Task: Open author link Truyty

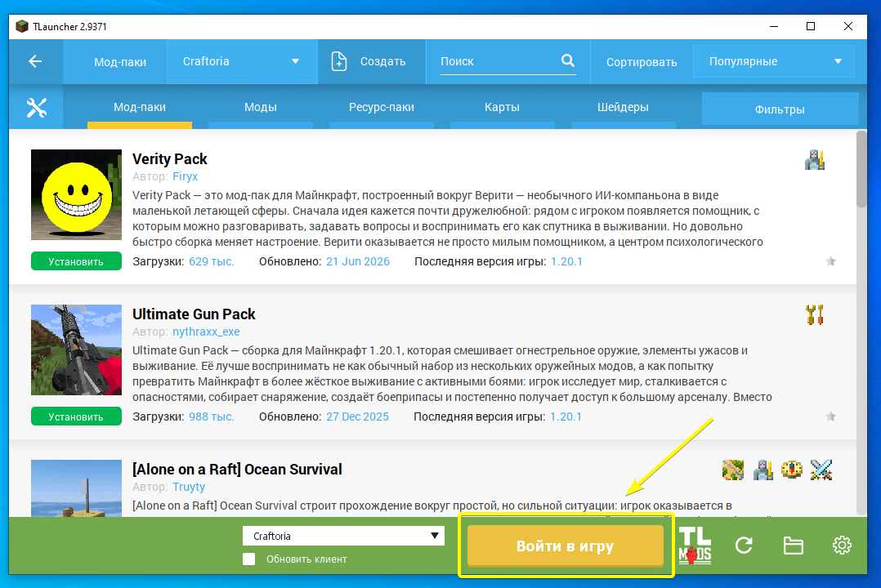Action: [188, 487]
